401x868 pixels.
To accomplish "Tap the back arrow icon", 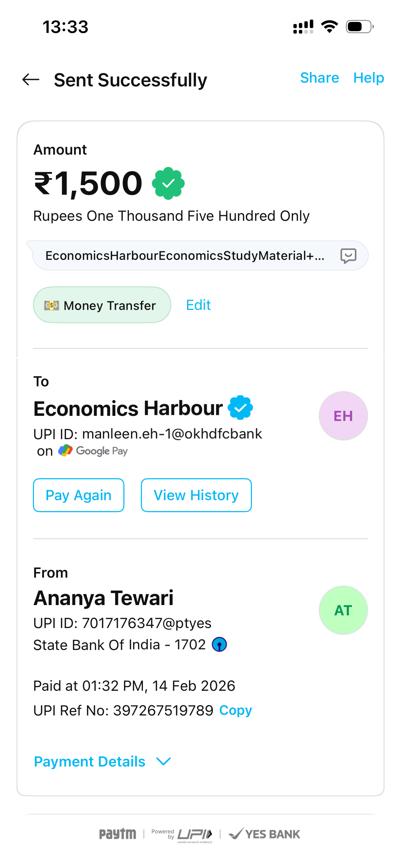I will coord(31,80).
